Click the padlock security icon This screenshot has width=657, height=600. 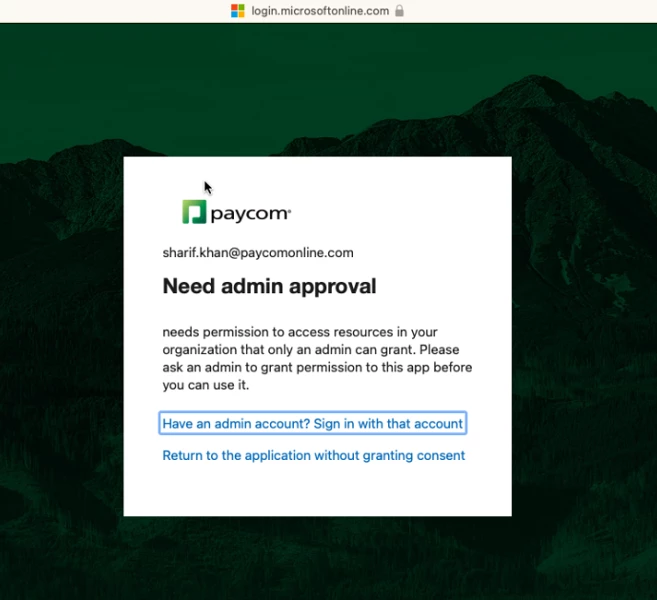click(x=399, y=10)
